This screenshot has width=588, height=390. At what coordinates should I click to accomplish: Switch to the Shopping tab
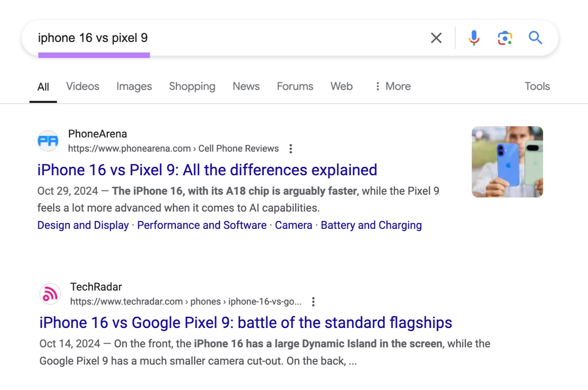tap(192, 86)
